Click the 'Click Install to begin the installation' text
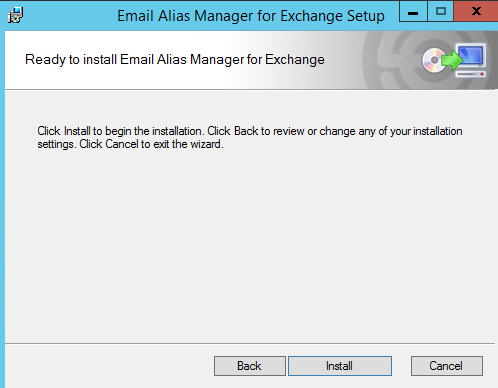 click(250, 138)
